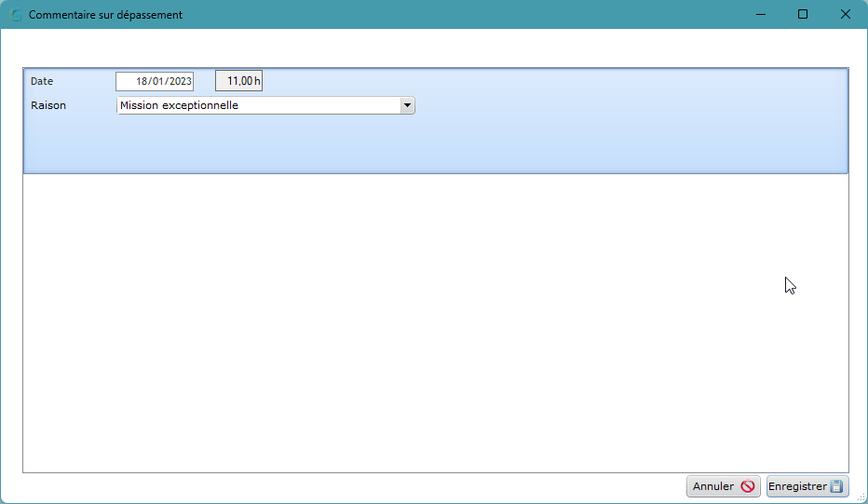Image resolution: width=868 pixels, height=504 pixels.
Task: Click the Raison label
Action: (x=48, y=105)
